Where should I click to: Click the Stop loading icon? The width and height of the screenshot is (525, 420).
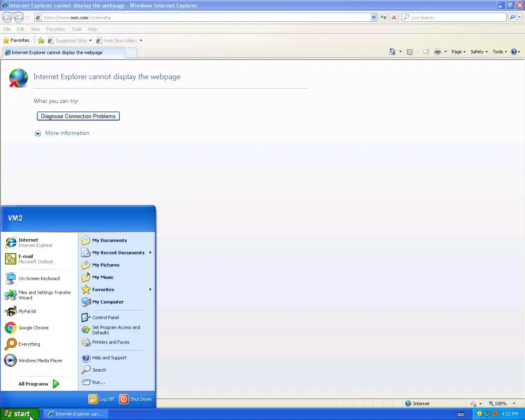point(394,17)
